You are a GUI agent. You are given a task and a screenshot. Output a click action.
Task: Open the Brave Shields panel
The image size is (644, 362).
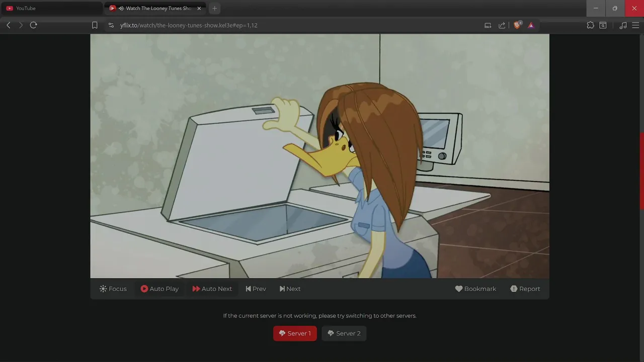pos(517,25)
